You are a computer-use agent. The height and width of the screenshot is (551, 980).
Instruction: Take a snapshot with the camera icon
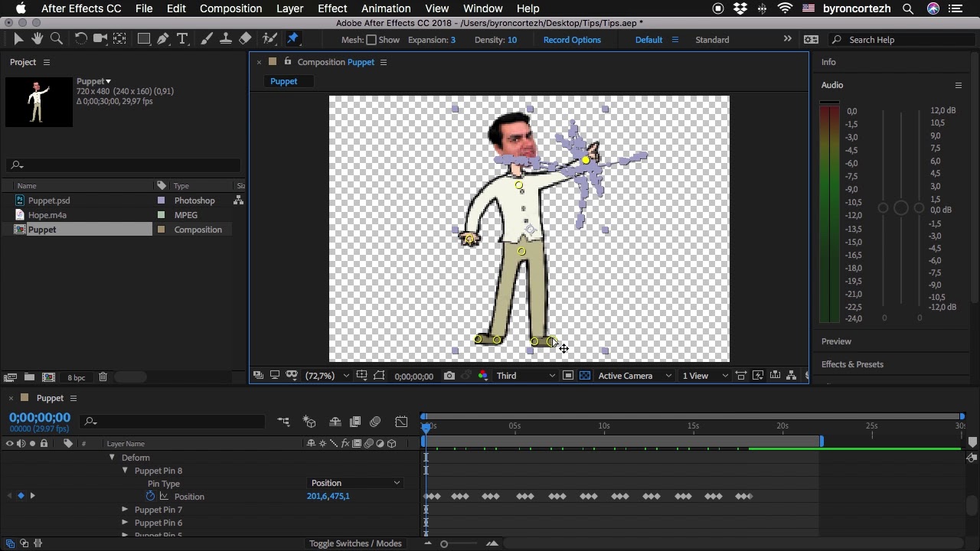tap(449, 376)
